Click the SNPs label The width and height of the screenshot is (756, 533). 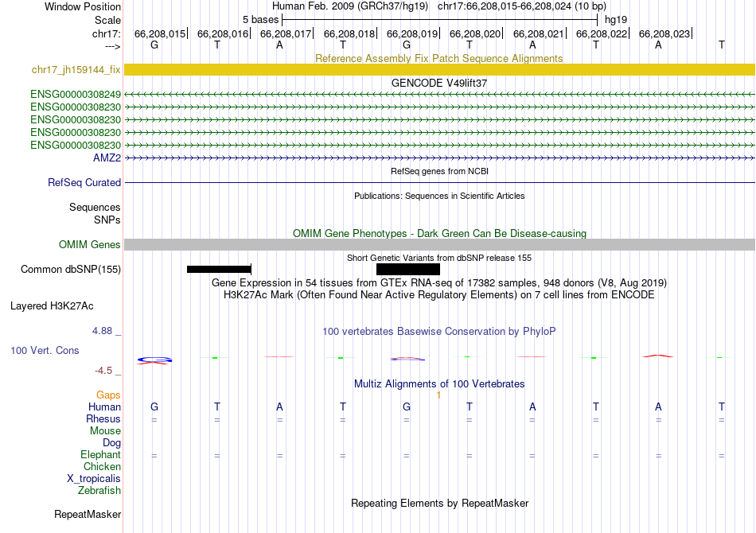(x=107, y=220)
